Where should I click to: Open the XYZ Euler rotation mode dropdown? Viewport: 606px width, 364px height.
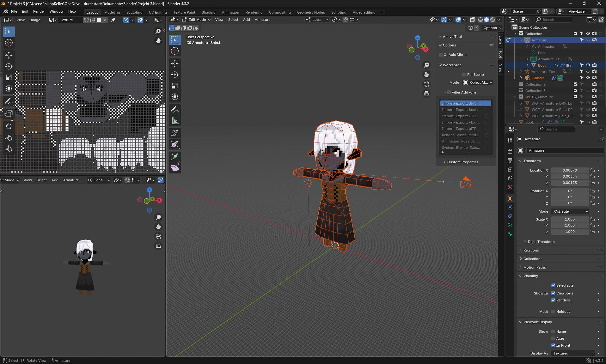tap(570, 211)
